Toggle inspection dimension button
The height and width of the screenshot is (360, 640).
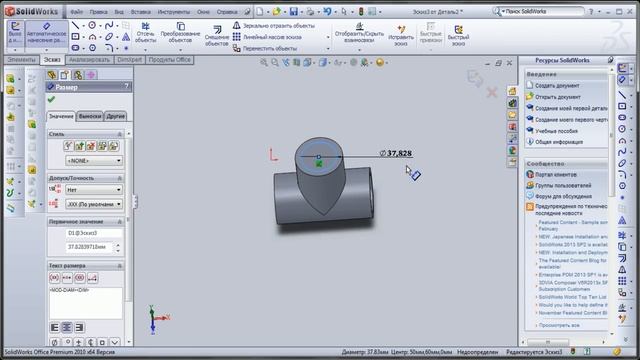point(80,278)
